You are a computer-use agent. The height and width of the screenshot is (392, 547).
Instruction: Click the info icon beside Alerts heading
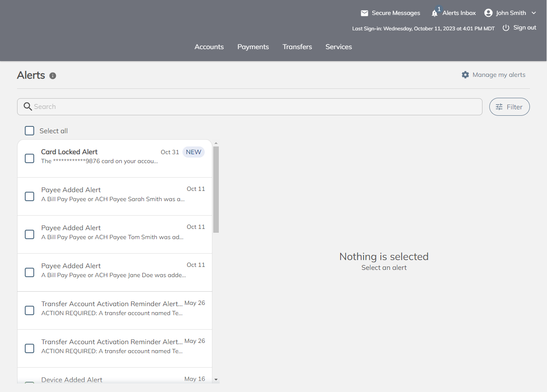53,76
